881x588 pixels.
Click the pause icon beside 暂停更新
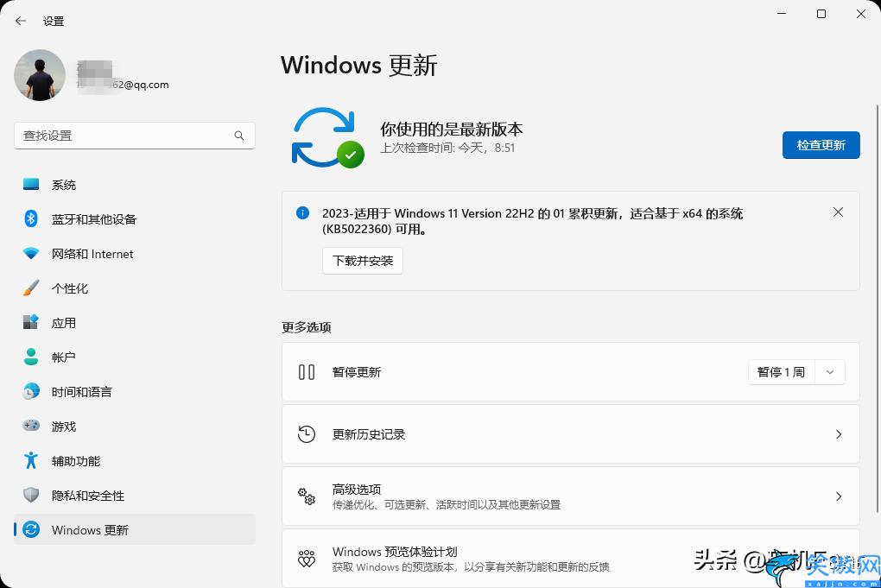click(x=307, y=372)
